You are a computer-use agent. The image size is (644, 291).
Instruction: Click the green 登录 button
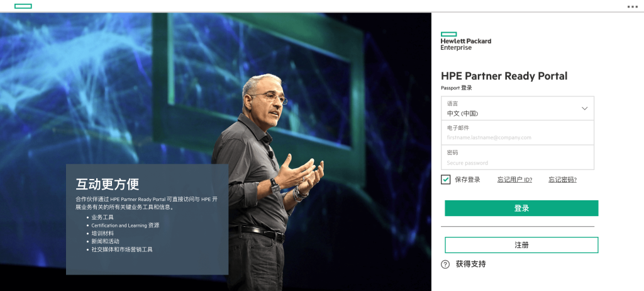521,208
